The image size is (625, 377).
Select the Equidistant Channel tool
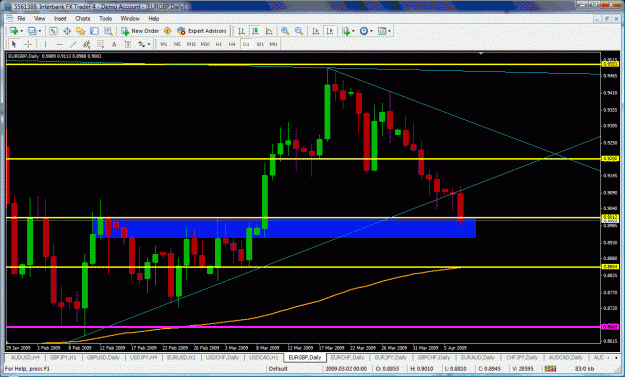tap(86, 44)
